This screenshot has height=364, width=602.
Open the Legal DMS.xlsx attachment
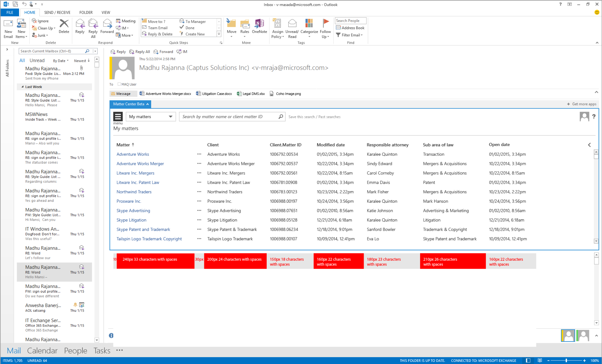coord(251,94)
